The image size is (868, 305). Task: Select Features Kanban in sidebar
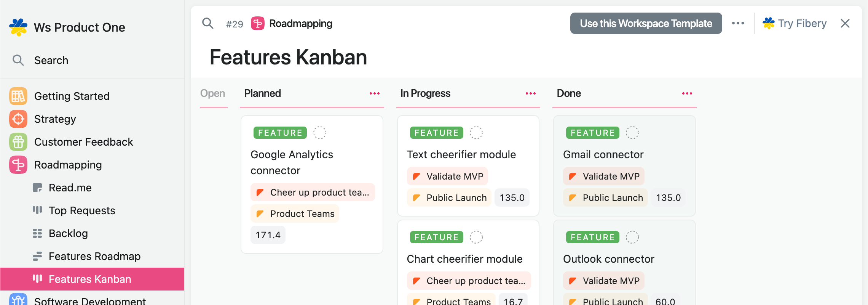pyautogui.click(x=92, y=279)
